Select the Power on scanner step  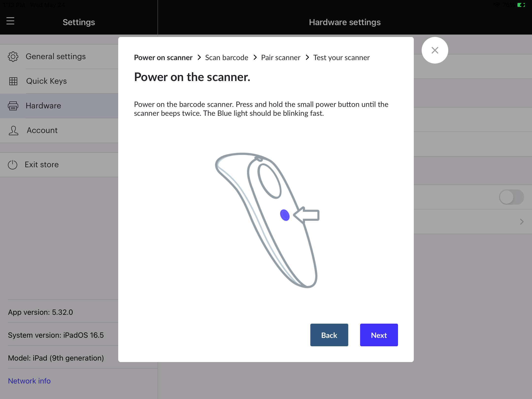point(163,58)
